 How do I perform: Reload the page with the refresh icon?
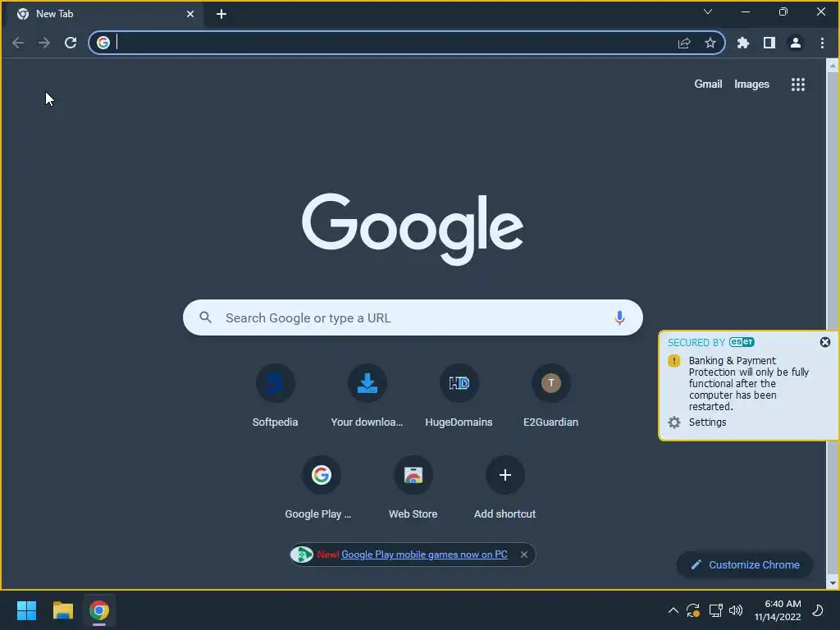[71, 43]
